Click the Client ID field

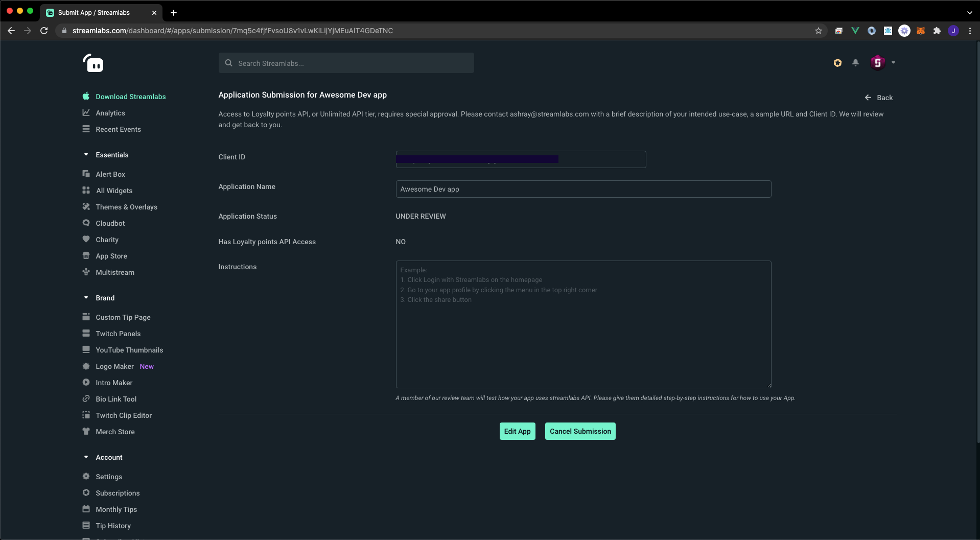tap(521, 159)
